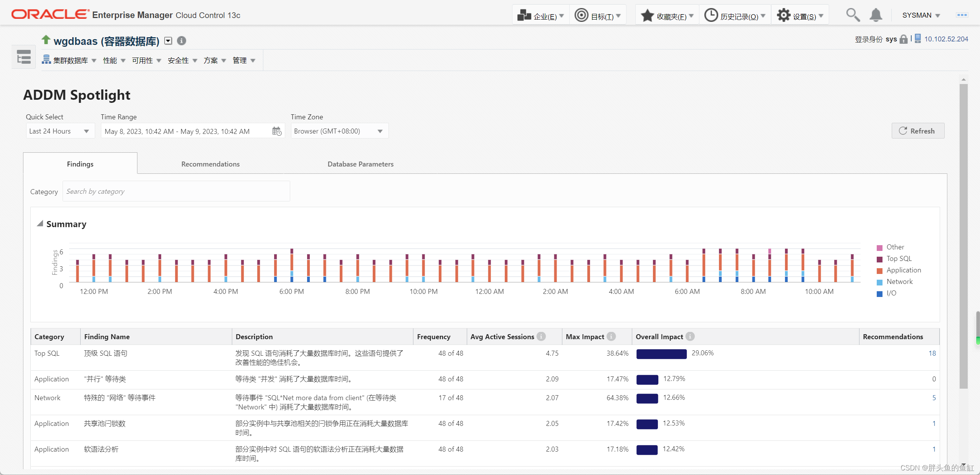Viewport: 980px width, 475px height.
Task: Click the search magnifier icon
Action: pyautogui.click(x=853, y=15)
